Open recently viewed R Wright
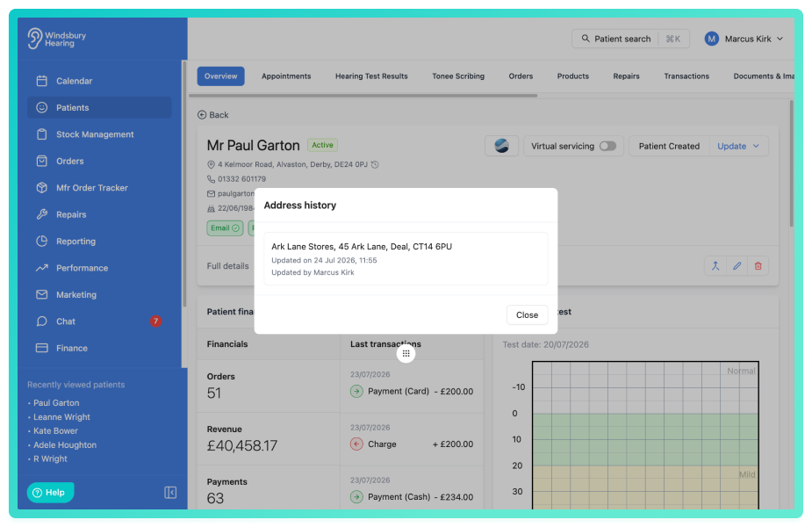Screen dimensions: 812x527 [50, 458]
